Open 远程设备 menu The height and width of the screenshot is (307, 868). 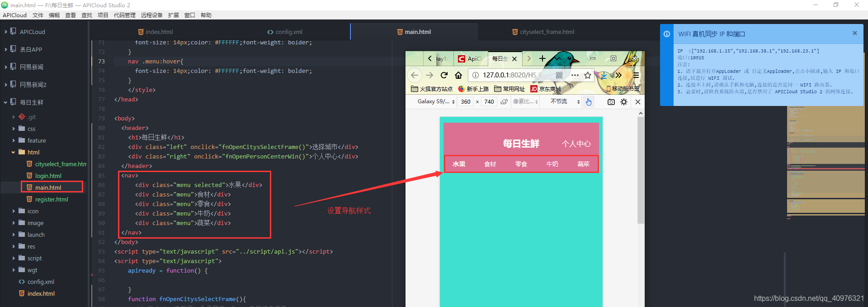click(151, 15)
